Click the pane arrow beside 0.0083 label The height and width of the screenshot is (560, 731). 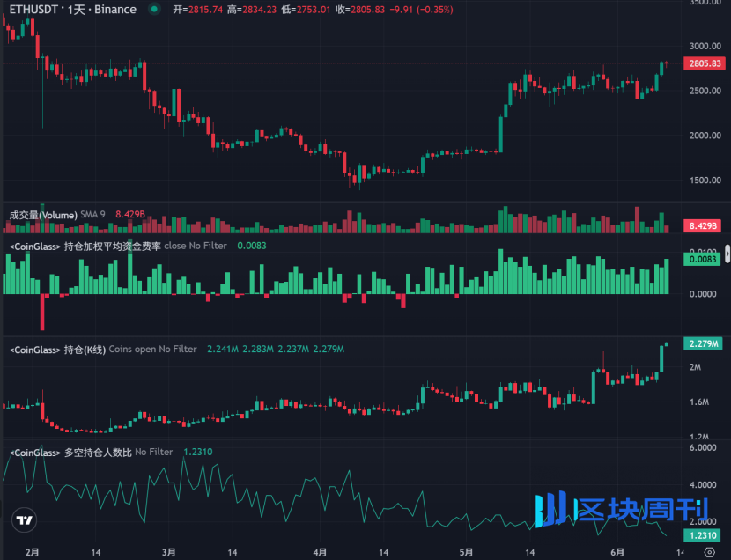point(727,254)
